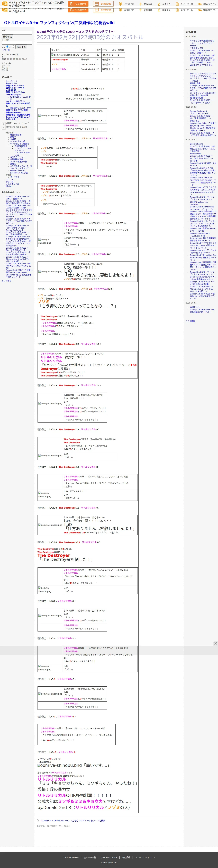Open 変幻自在リクエスト受付 menu link
Viewport: 218px width, 868px height.
coord(20,108)
